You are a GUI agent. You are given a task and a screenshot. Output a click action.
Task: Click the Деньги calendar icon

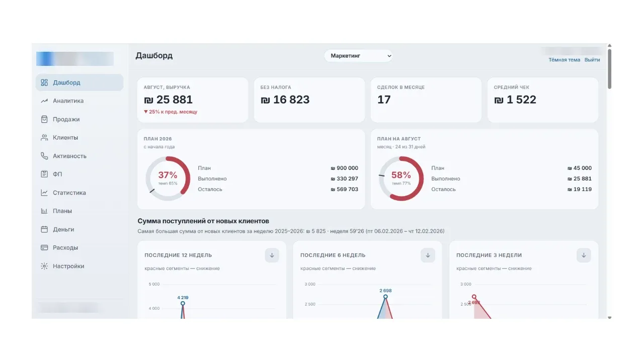(44, 229)
